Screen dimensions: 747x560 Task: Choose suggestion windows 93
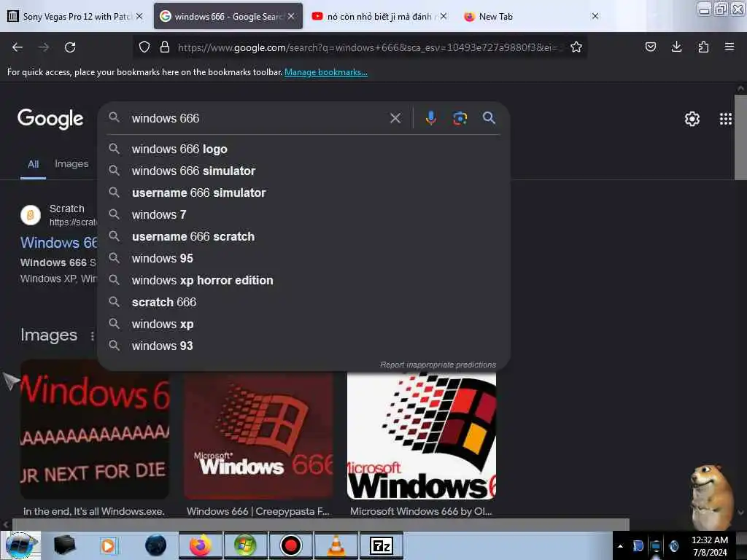click(304, 346)
